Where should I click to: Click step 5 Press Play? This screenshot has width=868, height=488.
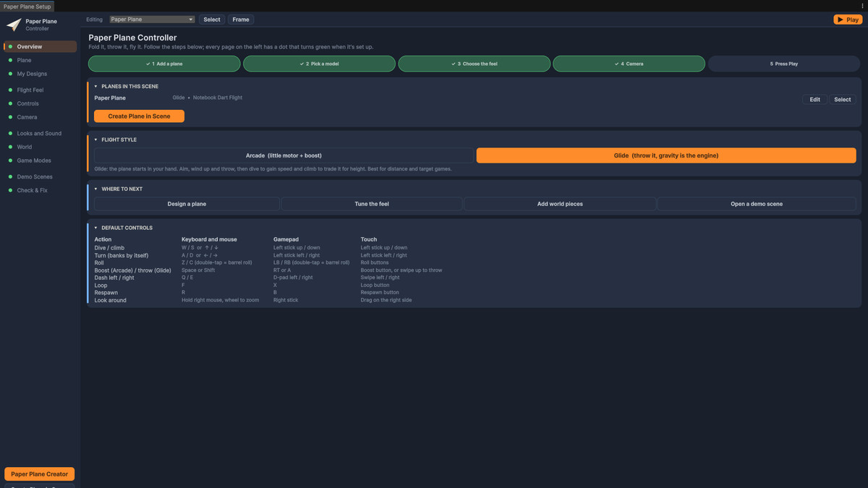tap(784, 64)
